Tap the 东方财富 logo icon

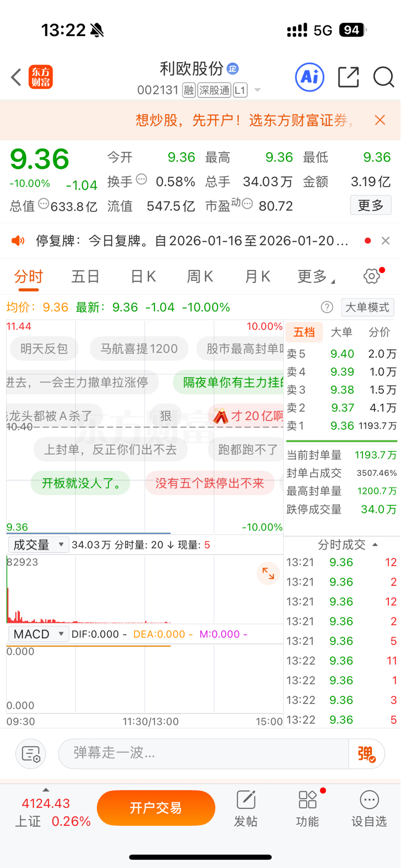tap(41, 77)
